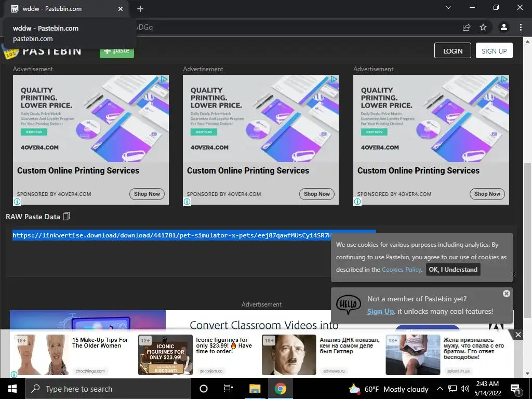This screenshot has height=399, width=532.
Task: Open the woman reading book ad thumbnail
Action: point(413,355)
